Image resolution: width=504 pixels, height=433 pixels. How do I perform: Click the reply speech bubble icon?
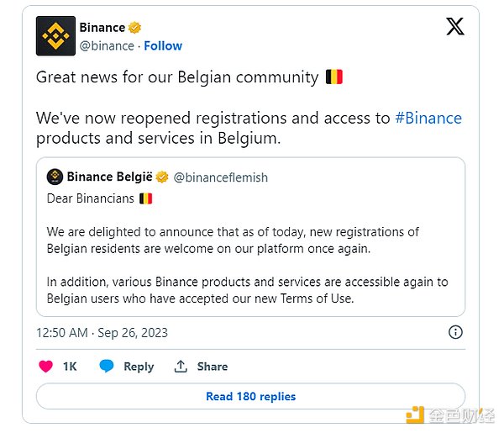[x=107, y=367]
